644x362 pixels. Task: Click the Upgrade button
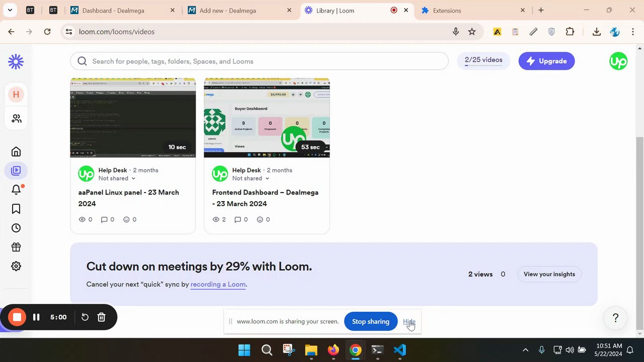pos(546,61)
